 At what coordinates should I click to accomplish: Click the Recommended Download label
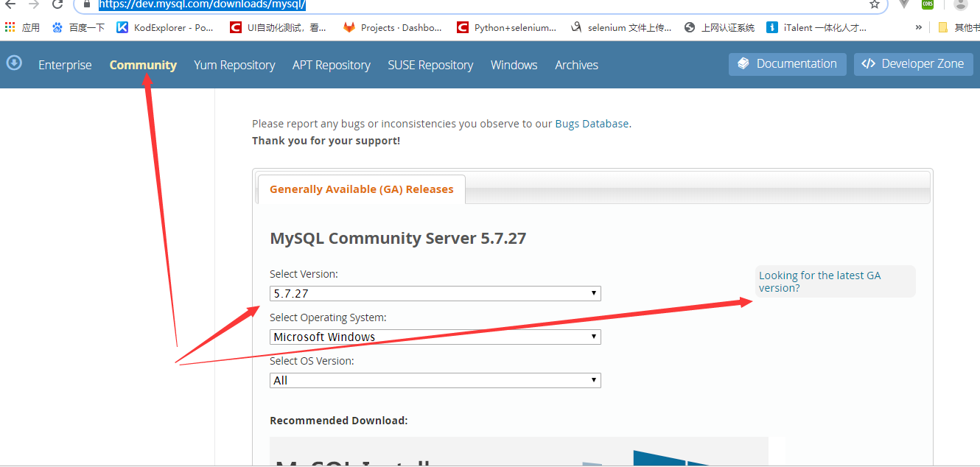tap(339, 421)
